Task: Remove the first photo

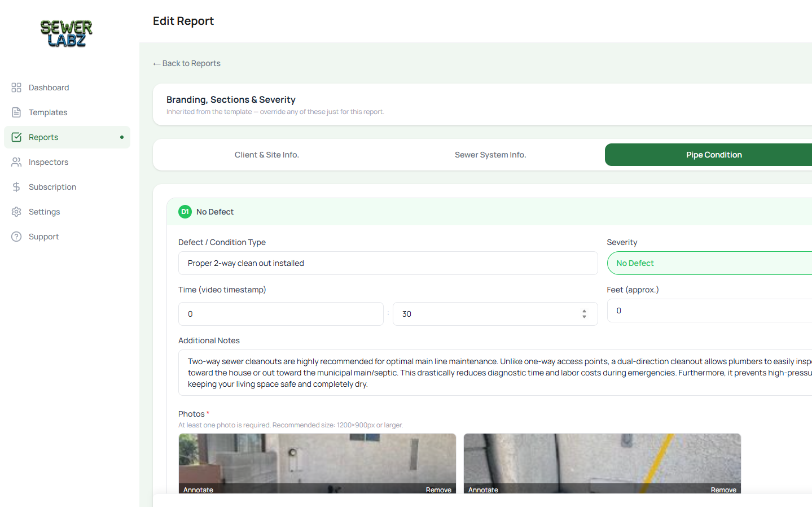Action: click(x=438, y=489)
